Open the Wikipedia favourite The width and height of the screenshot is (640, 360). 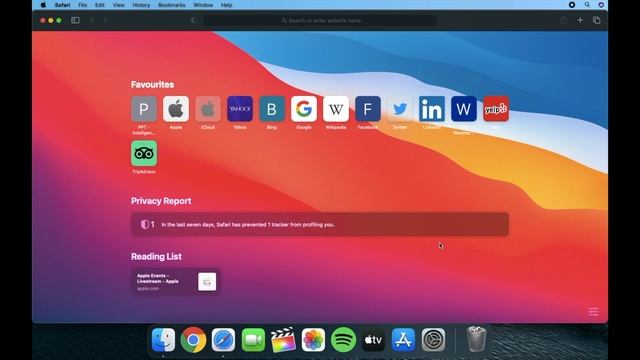pos(336,109)
